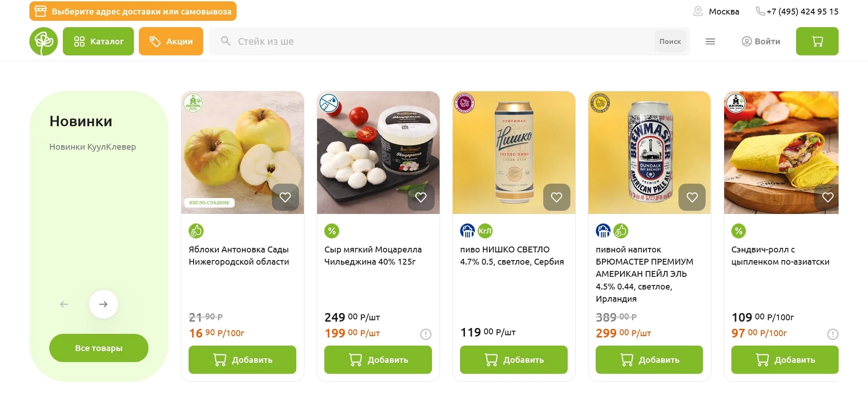Click the phone icon next to the phone number
This screenshot has width=868, height=413.
(760, 11)
